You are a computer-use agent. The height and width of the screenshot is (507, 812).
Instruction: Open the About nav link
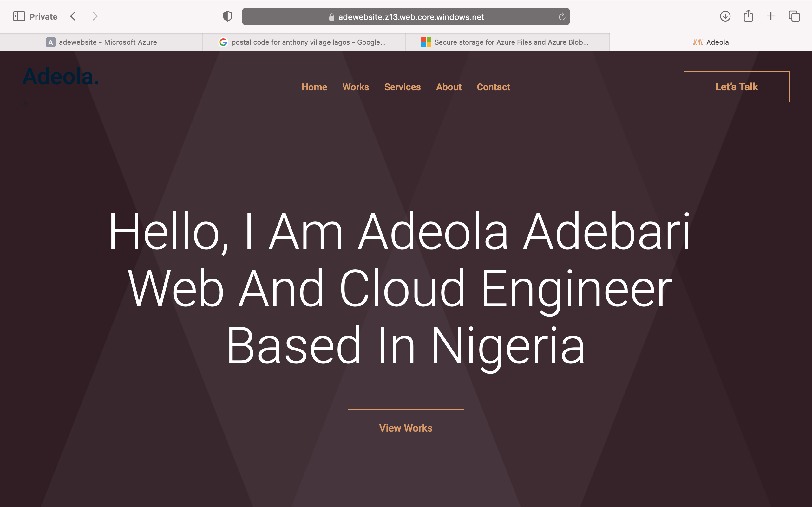pyautogui.click(x=449, y=87)
